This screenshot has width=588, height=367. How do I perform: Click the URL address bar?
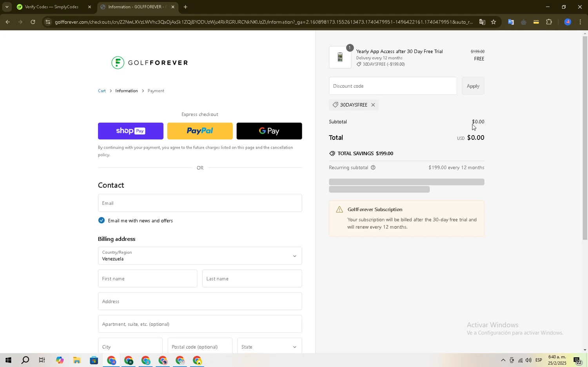pos(263,22)
